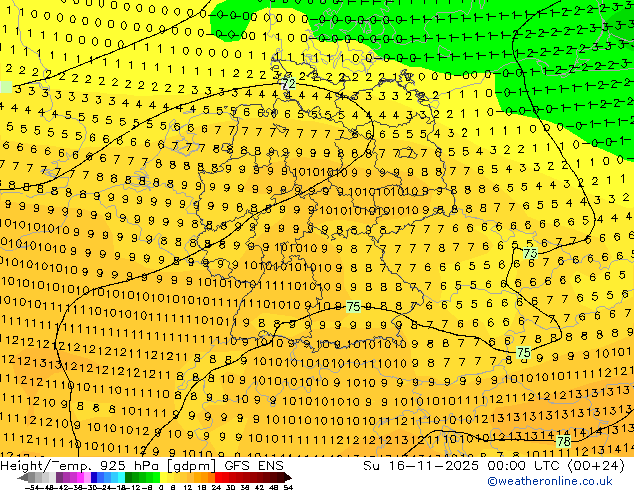Select the dark green legend swatch at -12
Screen dimensions: 634x490
click(129, 477)
